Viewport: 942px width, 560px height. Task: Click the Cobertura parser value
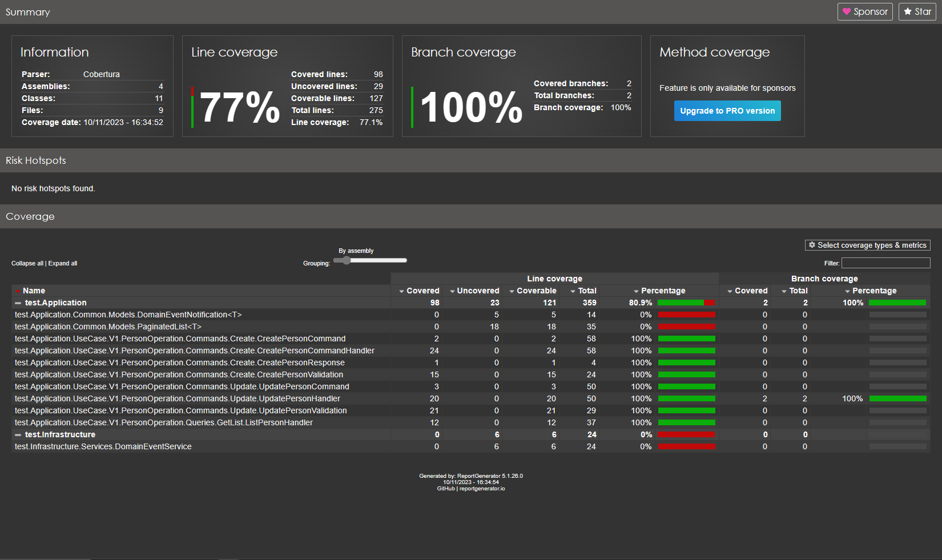(x=102, y=74)
